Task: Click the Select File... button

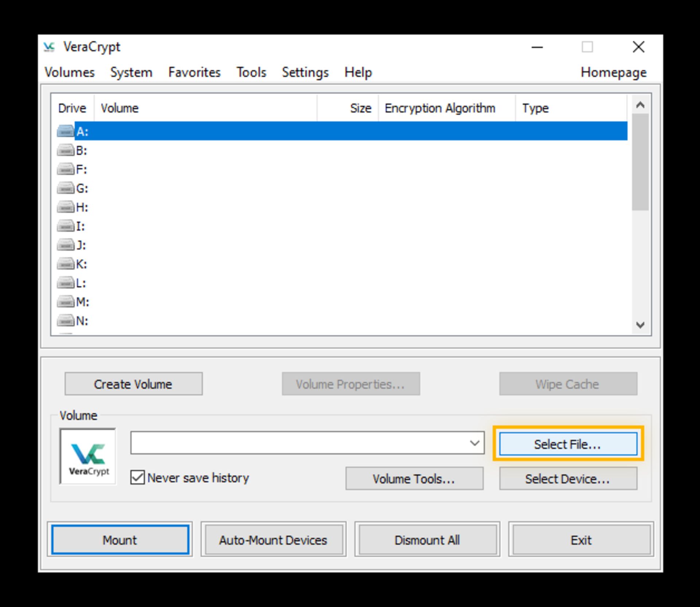Action: click(x=568, y=444)
